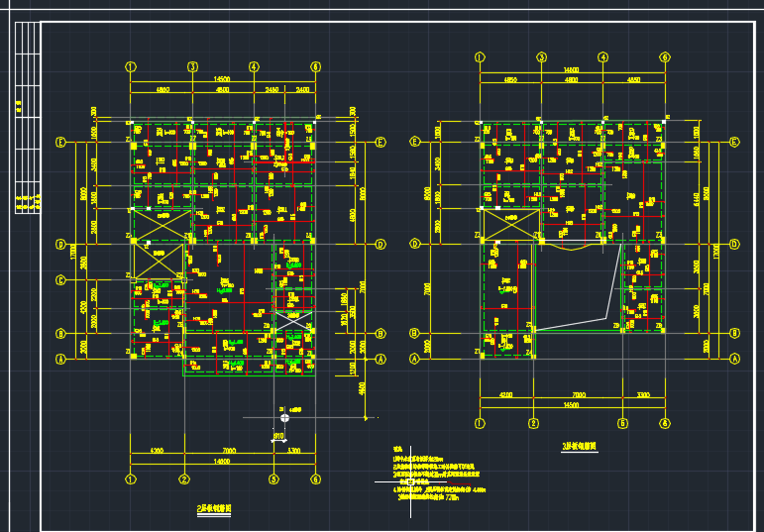Click the '2400' dimension above the 2F plan

pos(302,89)
